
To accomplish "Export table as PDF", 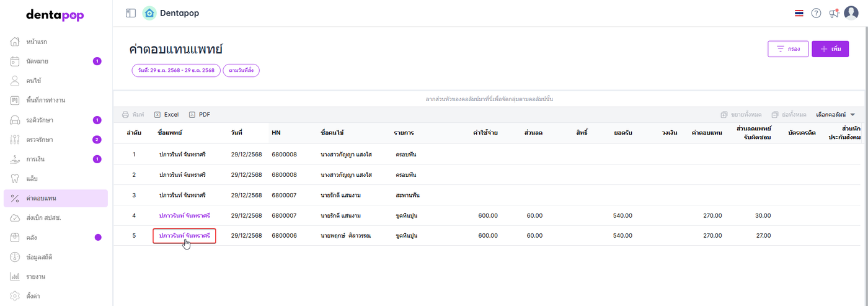I will coord(200,115).
